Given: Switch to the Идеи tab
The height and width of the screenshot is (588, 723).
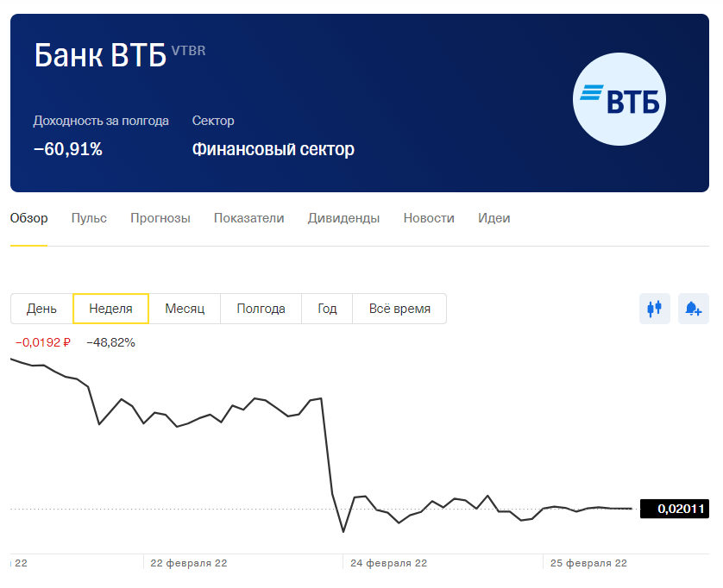Looking at the screenshot, I should click(x=494, y=218).
